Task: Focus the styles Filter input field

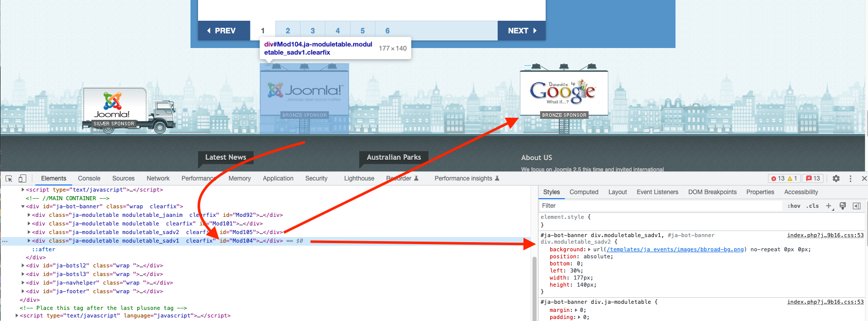Action: [x=660, y=206]
